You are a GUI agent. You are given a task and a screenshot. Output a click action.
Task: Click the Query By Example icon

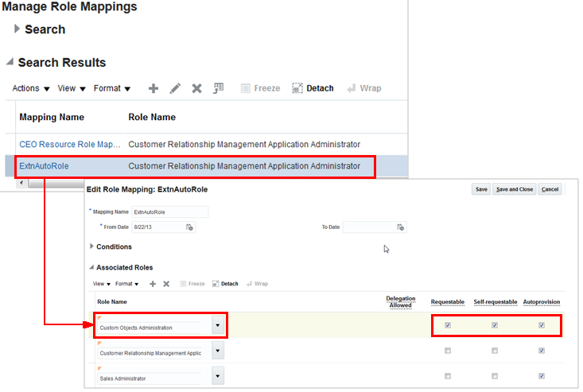(218, 88)
